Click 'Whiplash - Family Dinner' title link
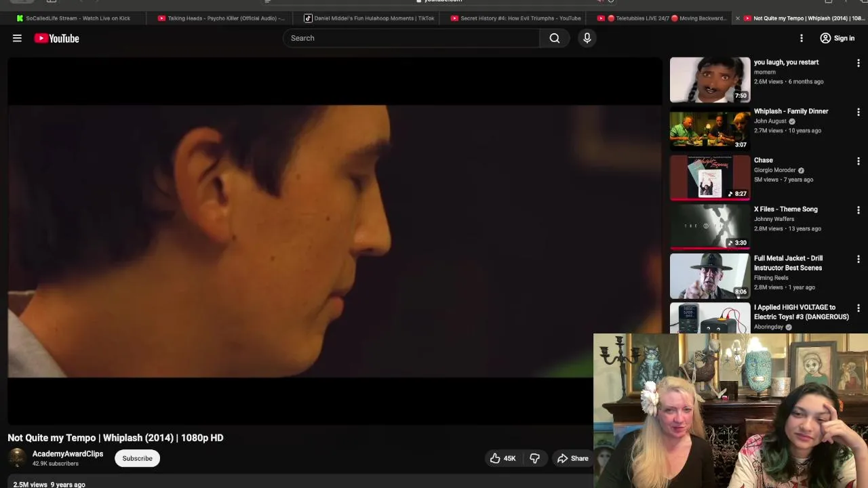Viewport: 868px width, 488px height. pyautogui.click(x=791, y=111)
